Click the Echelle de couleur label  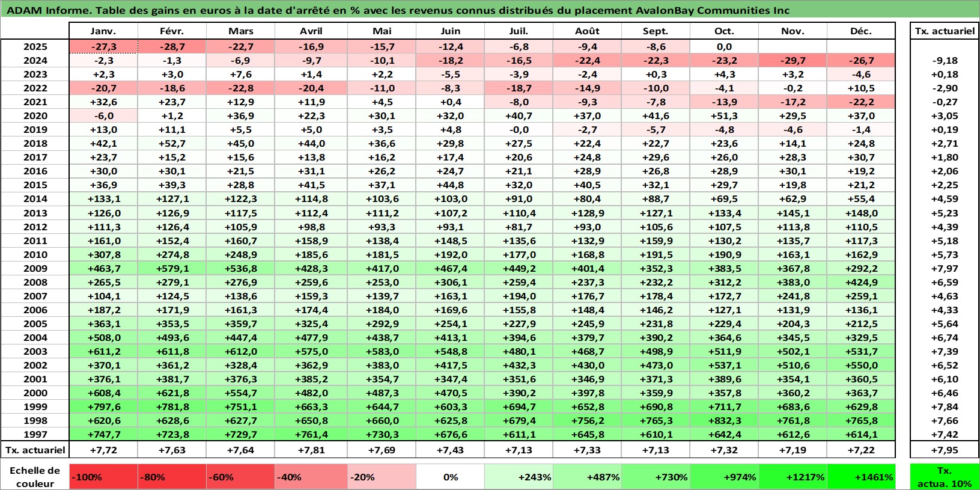click(x=35, y=477)
